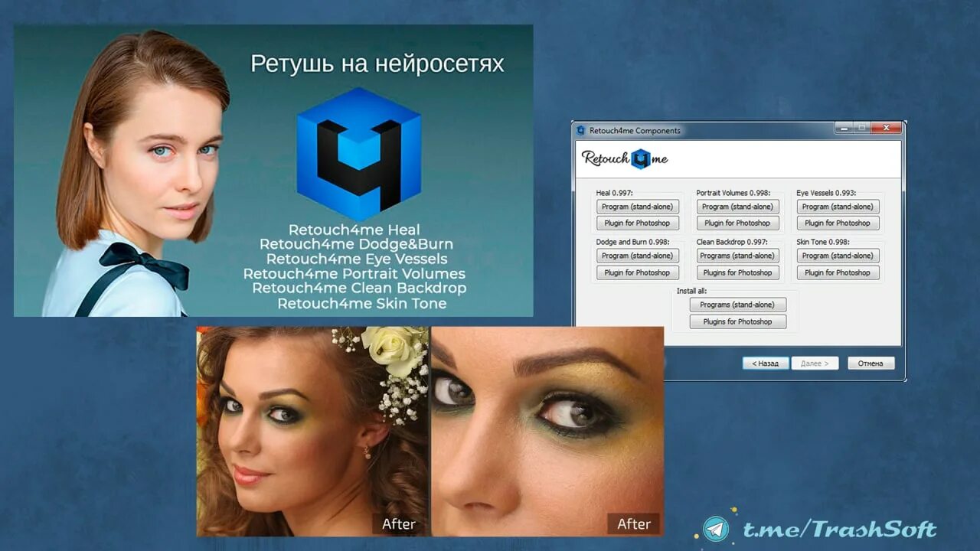Viewport: 980px width, 551px height.
Task: Go back with the Назад button
Action: 765,364
